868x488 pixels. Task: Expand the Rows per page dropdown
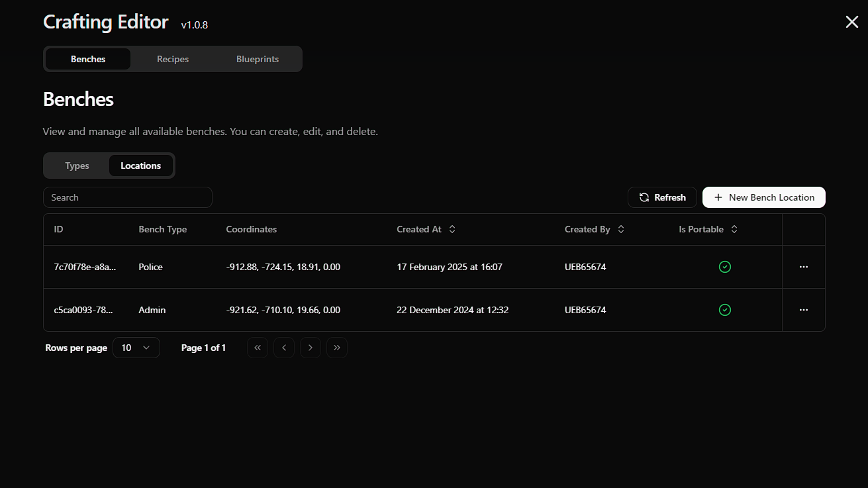(x=136, y=348)
